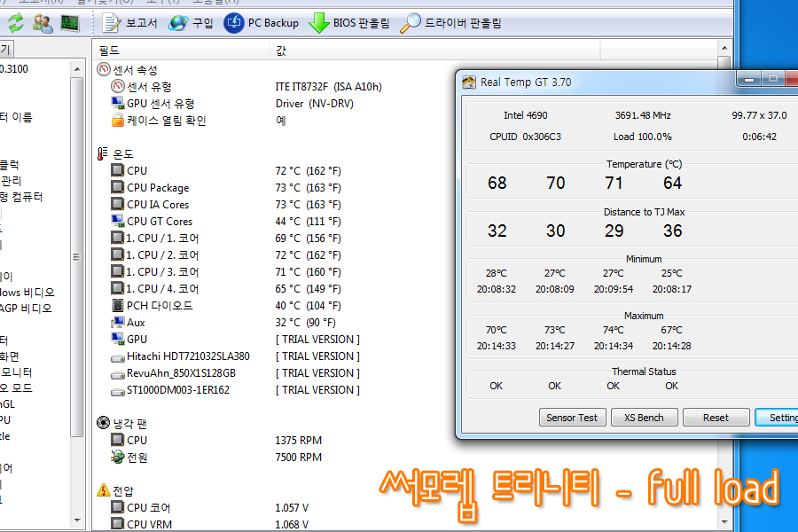
Task: Select the Driver (NV-DRV) value
Action: 314,104
